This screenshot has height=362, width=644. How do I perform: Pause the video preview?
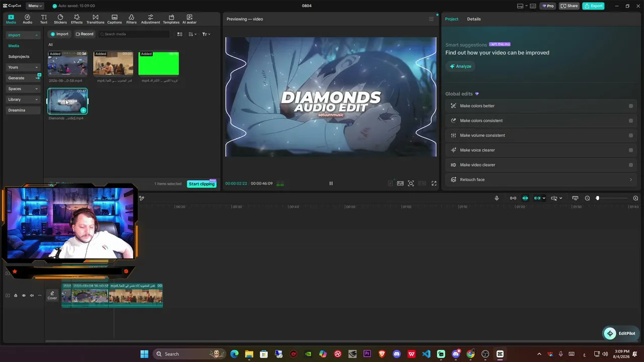pos(331,184)
